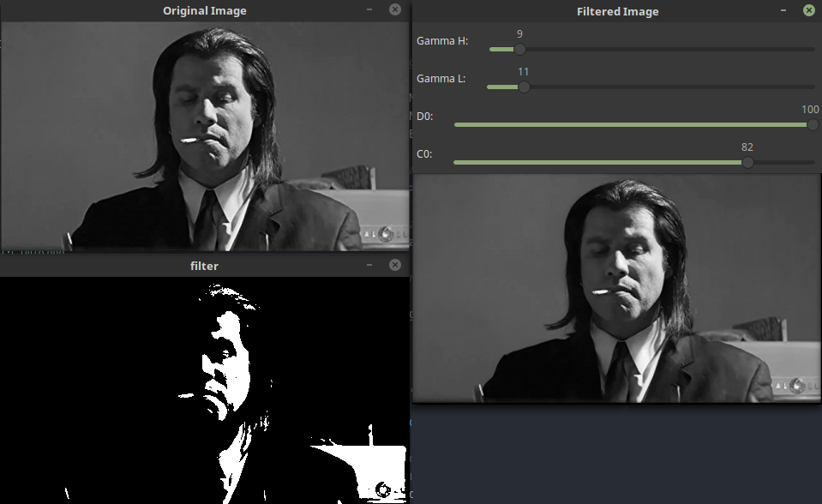
Task: Click the "Original Image" window title
Action: pyautogui.click(x=205, y=10)
